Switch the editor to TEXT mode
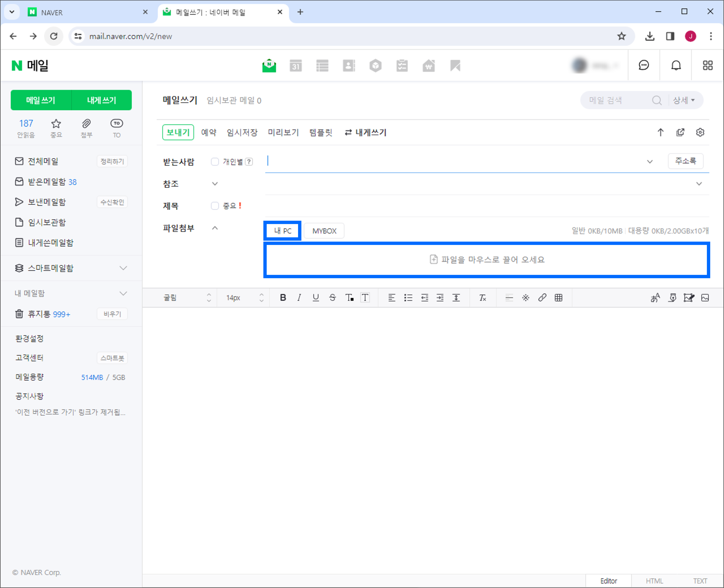The width and height of the screenshot is (724, 588). pos(700,581)
